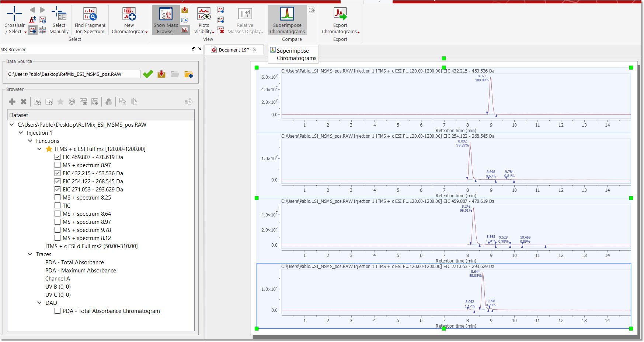Uncheck EIC 459.807 - 478.619 Da
Viewport: 644px width, 342px height.
point(58,157)
